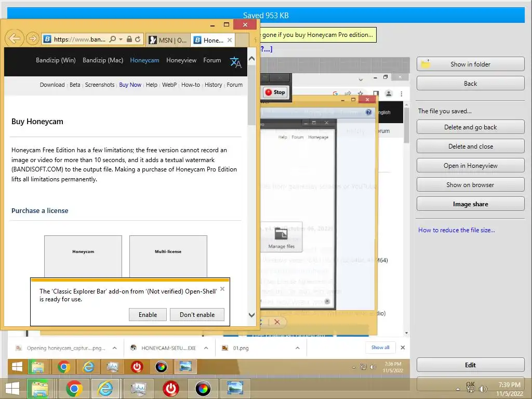Close the Honeycam browser tab
The height and width of the screenshot is (399, 532).
[x=230, y=40]
